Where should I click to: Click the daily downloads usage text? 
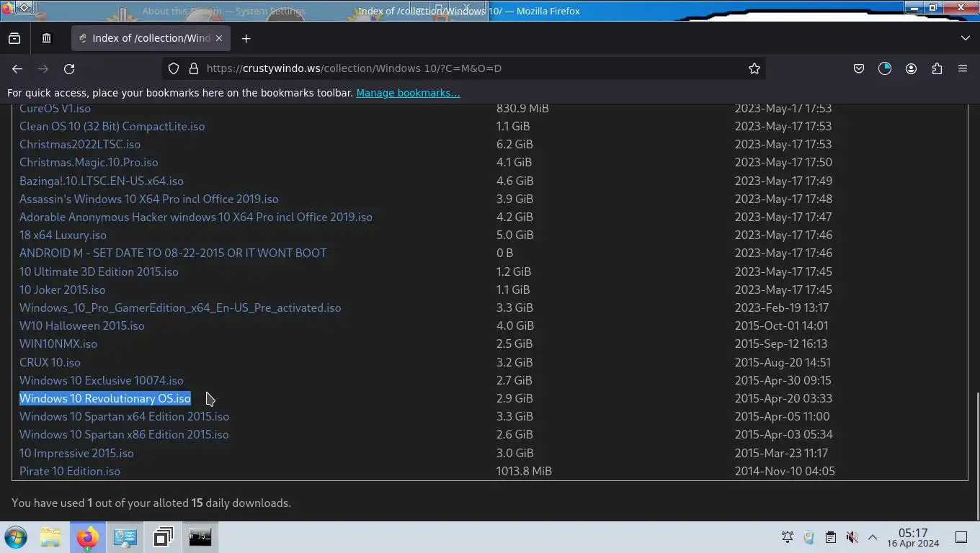(x=151, y=503)
